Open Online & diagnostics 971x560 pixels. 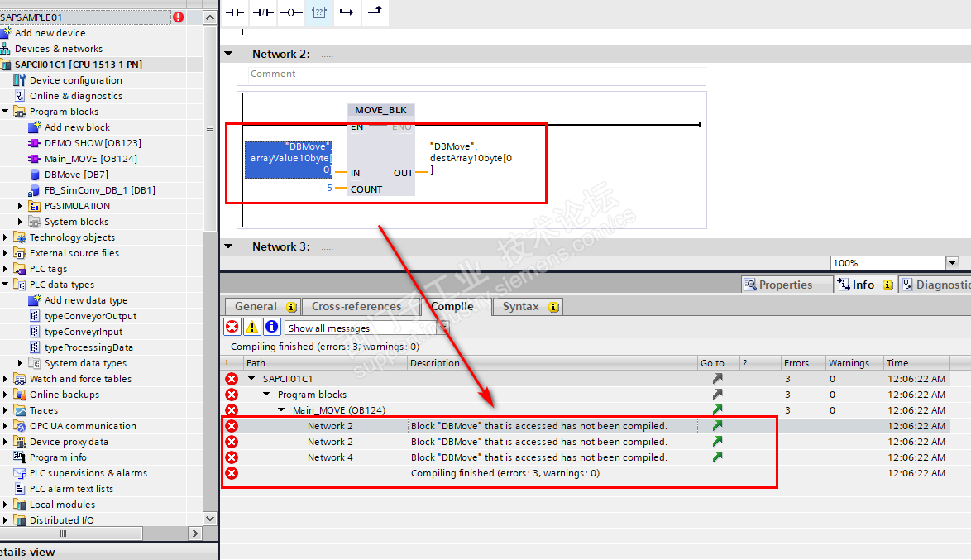75,95
